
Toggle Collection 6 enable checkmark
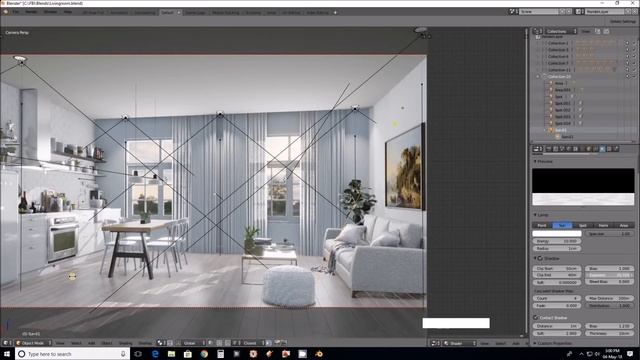634,57
